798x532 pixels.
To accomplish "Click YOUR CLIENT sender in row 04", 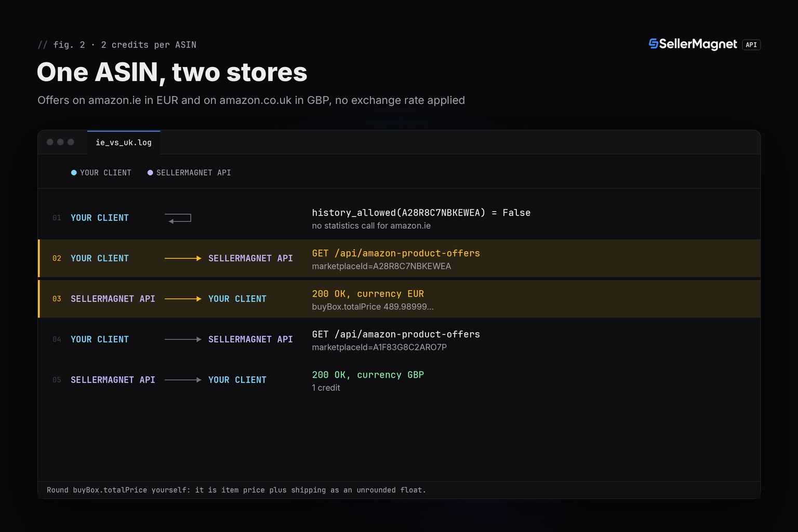I will tap(100, 339).
